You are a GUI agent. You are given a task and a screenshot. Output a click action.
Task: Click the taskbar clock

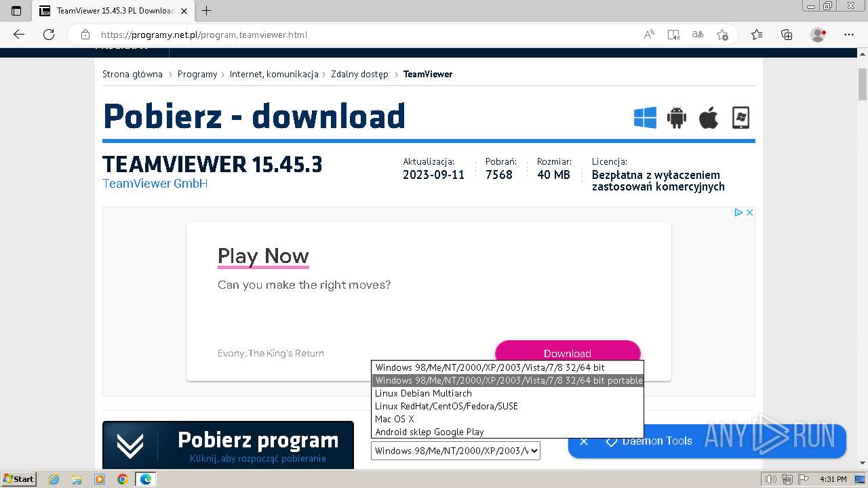tap(833, 479)
